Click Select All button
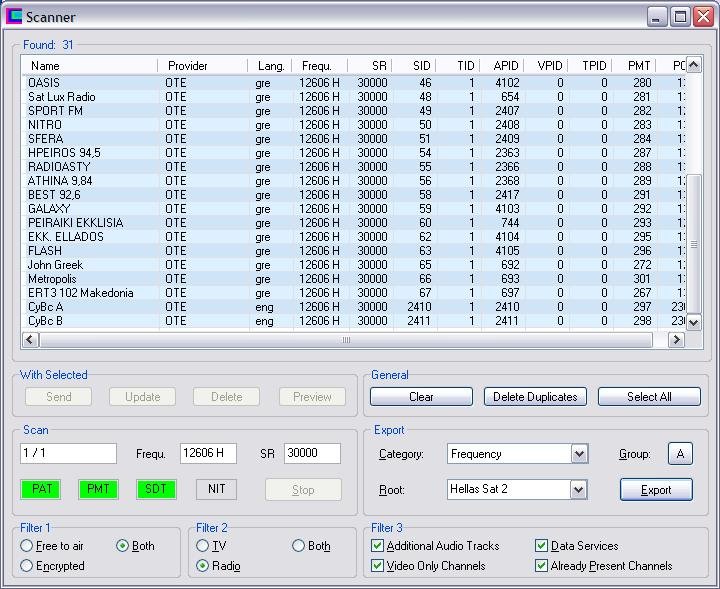 [649, 397]
